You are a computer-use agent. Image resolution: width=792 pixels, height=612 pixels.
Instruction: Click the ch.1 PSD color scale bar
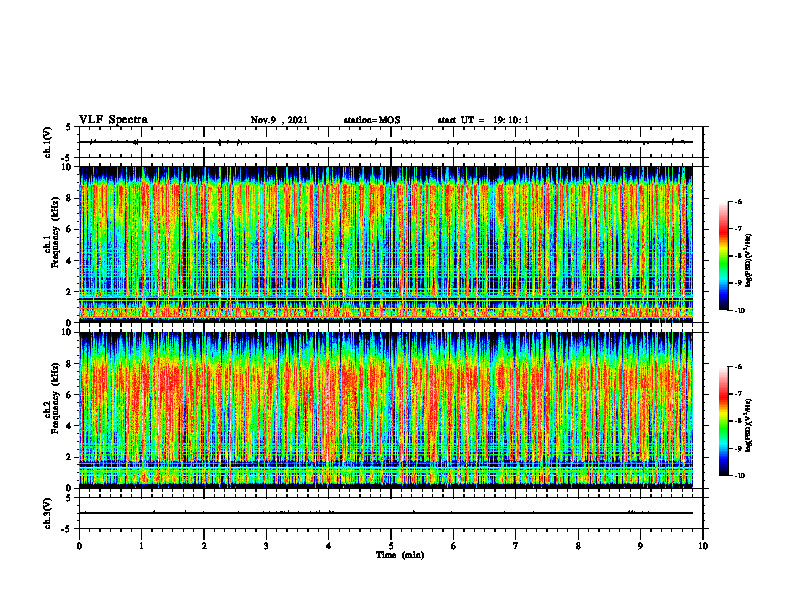tap(723, 256)
